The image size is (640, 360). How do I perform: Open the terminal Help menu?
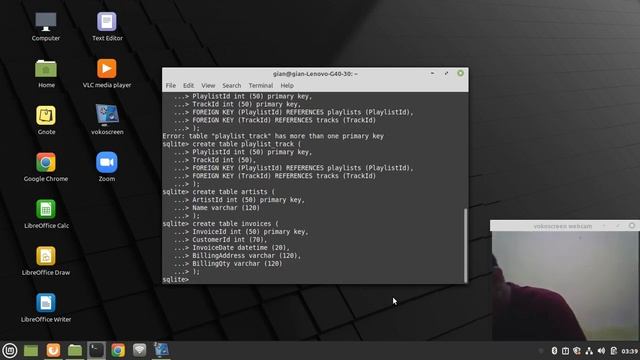tap(287, 85)
